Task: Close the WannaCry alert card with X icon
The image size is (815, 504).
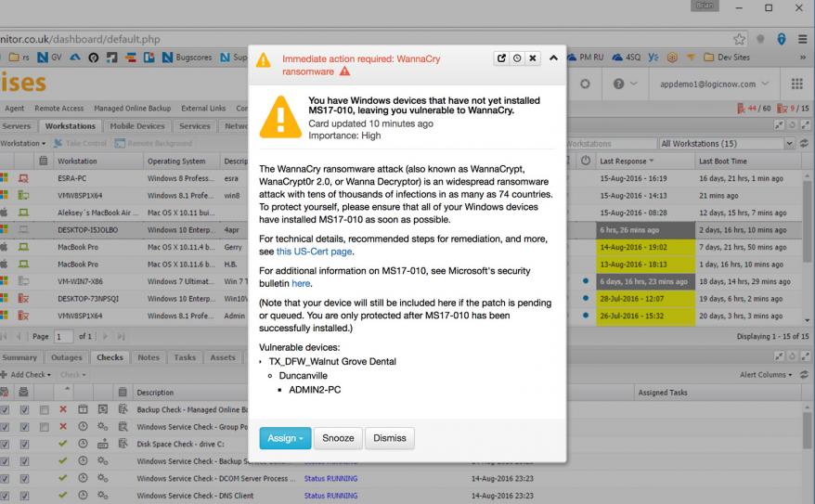Action: (x=533, y=58)
